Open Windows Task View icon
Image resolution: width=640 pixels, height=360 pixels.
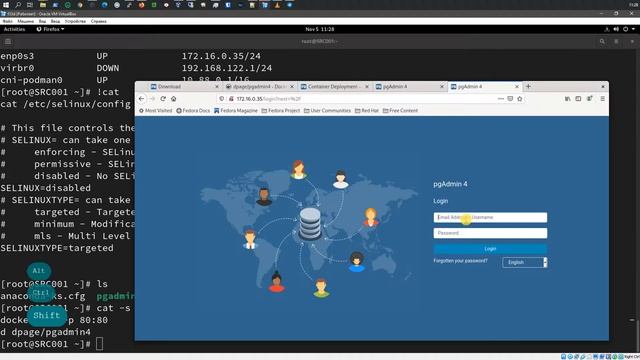(30, 5)
